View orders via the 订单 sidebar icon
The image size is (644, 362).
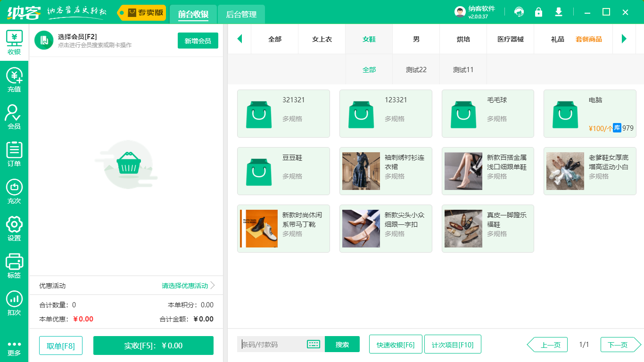(14, 152)
